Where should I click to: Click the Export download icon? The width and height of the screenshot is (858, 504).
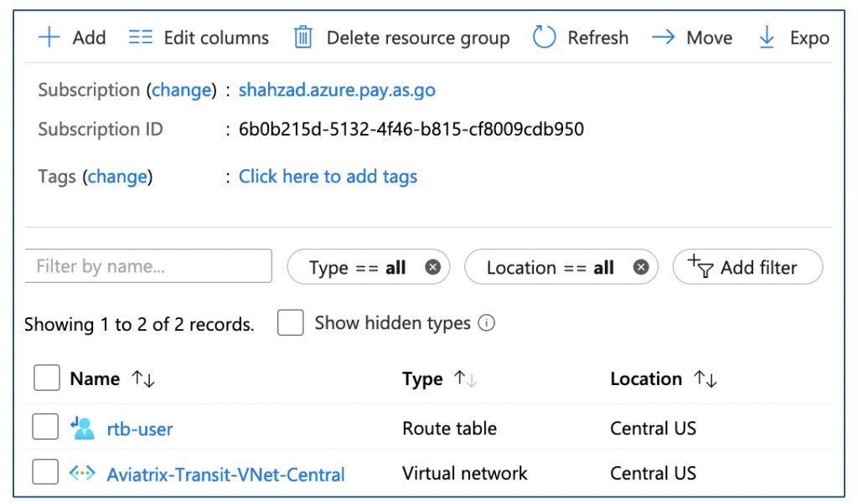click(767, 37)
